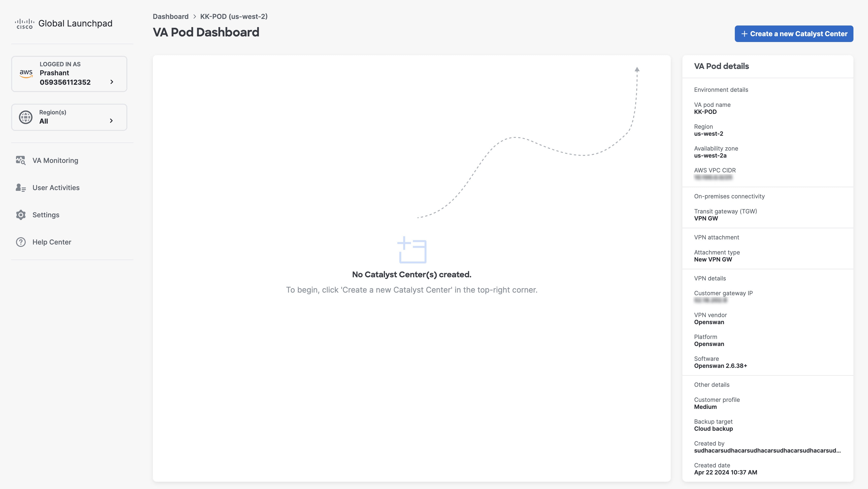Open User Activities menu item
Image resolution: width=868 pixels, height=489 pixels.
click(x=56, y=187)
